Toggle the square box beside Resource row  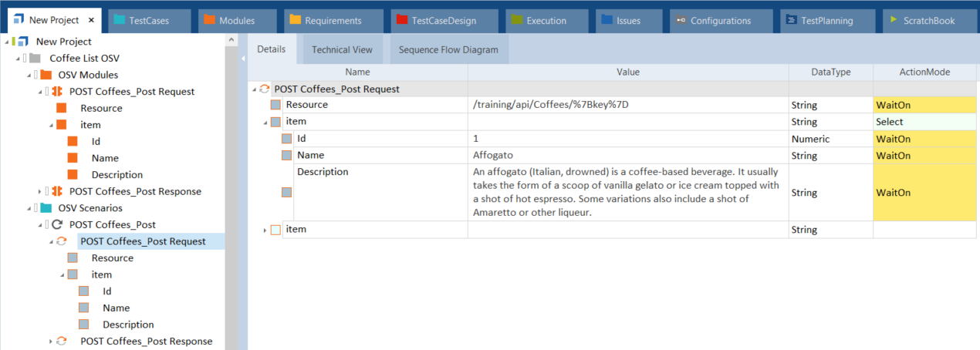[275, 105]
